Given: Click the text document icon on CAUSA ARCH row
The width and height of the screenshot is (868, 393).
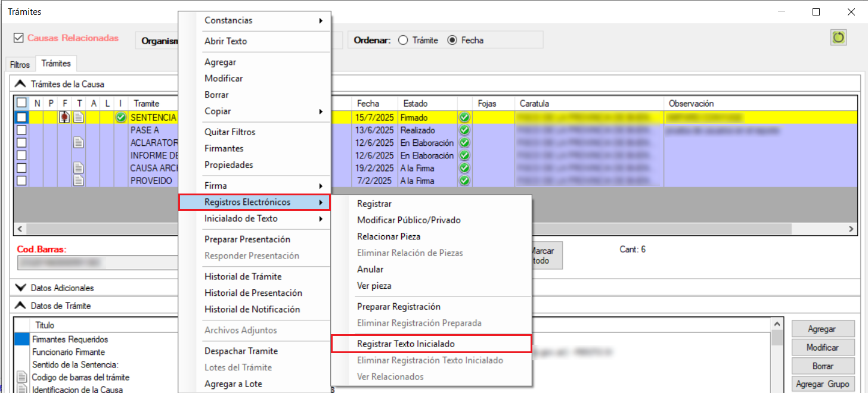Looking at the screenshot, I should coord(78,168).
